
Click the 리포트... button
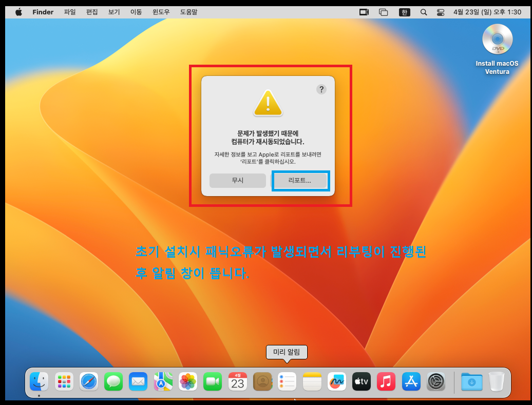point(299,181)
